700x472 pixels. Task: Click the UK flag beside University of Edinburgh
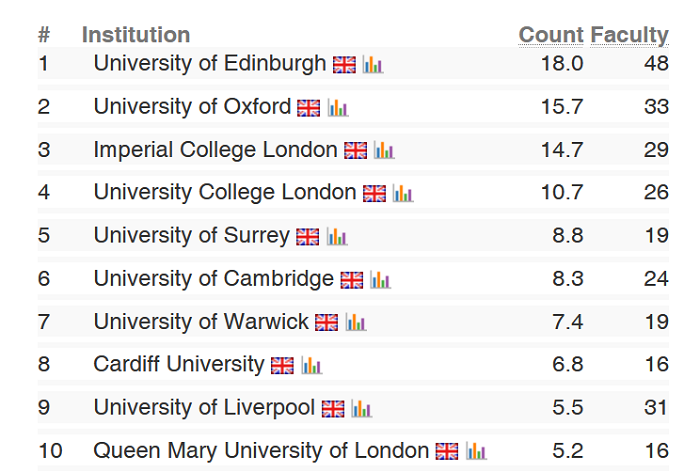click(x=344, y=65)
